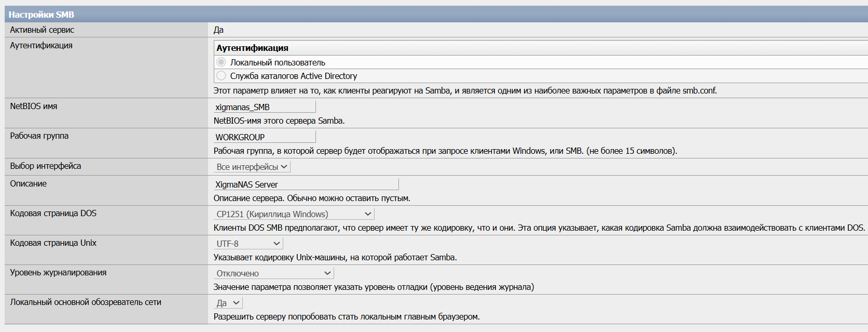Expand the "Отключено" logging level dropdown

[273, 273]
